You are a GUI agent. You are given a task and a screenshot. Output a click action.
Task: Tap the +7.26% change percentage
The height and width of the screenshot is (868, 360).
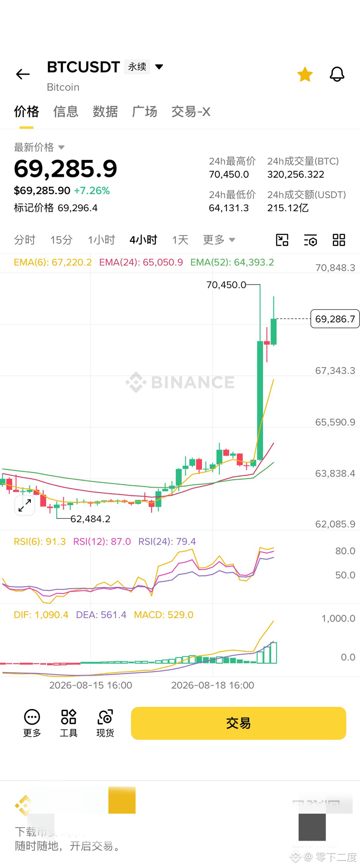tap(92, 191)
